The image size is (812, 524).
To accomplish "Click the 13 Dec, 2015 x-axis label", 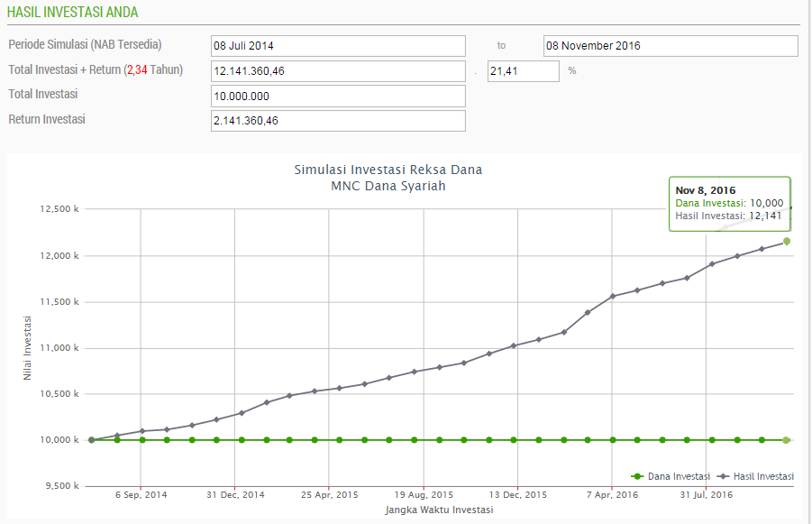I will pos(517,494).
